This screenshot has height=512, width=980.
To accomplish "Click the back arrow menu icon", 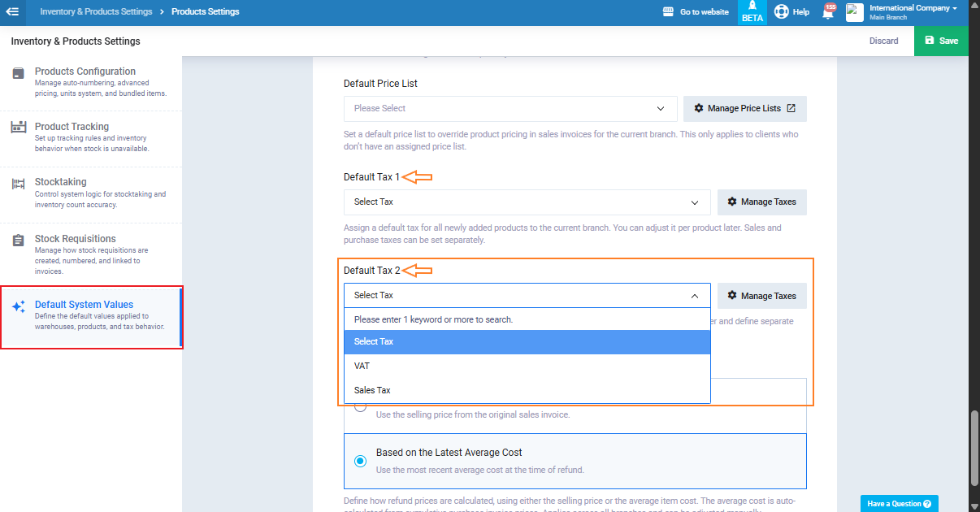I will pyautogui.click(x=12, y=11).
